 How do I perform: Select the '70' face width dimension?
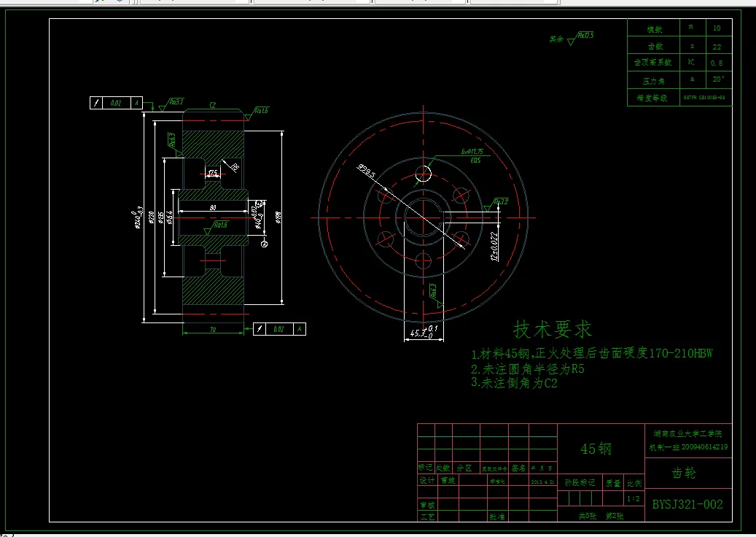point(213,330)
